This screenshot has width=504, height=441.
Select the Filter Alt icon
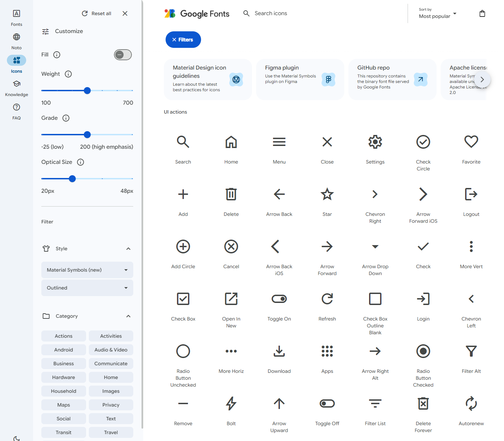click(471, 351)
